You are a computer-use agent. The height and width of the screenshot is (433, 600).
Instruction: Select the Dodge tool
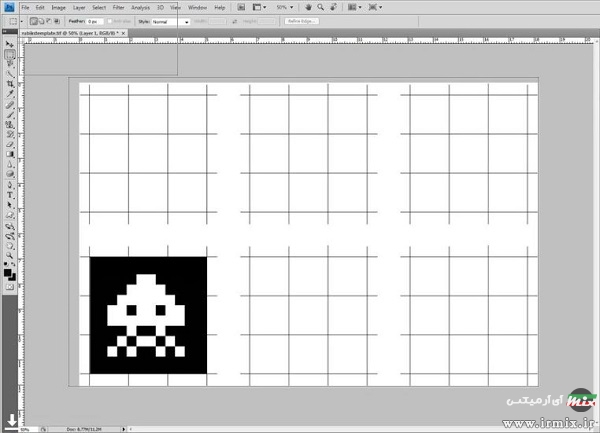click(x=10, y=174)
